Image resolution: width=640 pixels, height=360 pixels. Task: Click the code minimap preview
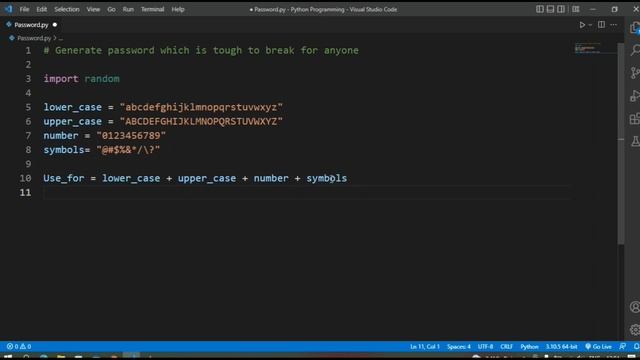click(x=588, y=48)
